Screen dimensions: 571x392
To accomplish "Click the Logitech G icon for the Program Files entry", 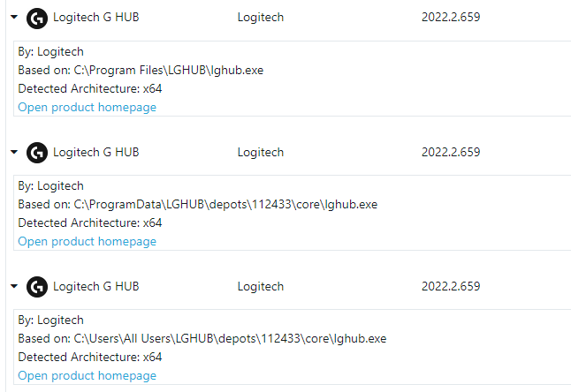I will [x=37, y=19].
